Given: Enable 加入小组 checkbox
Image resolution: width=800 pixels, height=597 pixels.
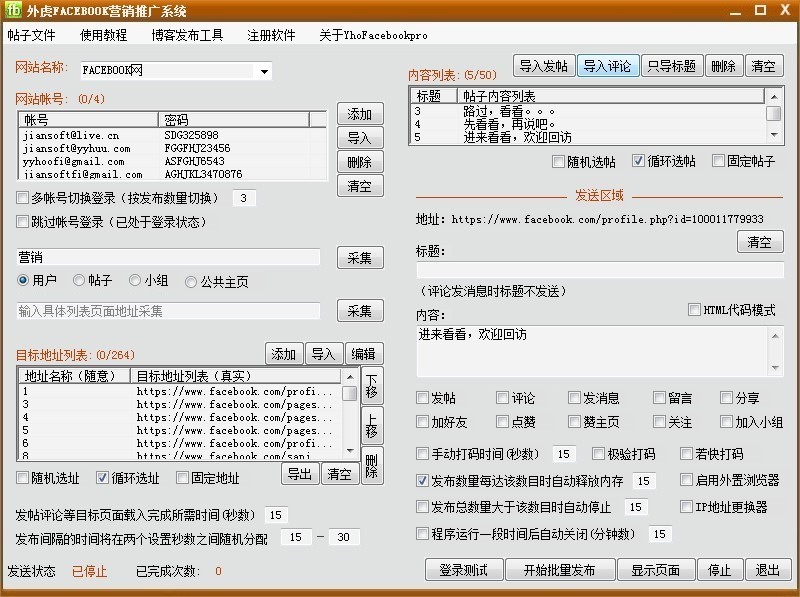Looking at the screenshot, I should tap(726, 421).
